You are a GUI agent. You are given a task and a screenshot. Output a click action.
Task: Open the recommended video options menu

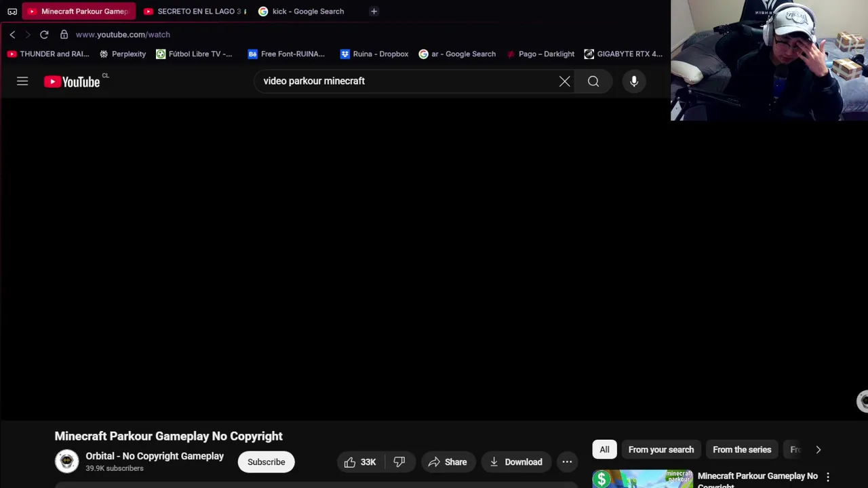click(x=828, y=478)
